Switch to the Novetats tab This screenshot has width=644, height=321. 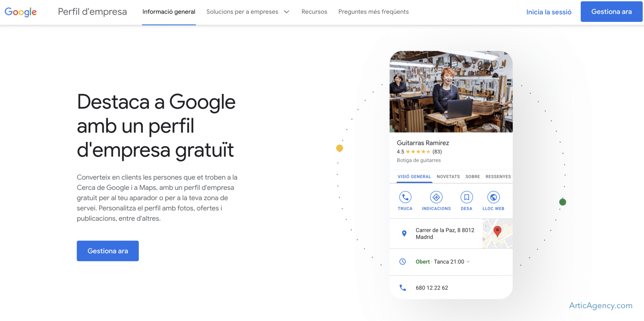448,176
